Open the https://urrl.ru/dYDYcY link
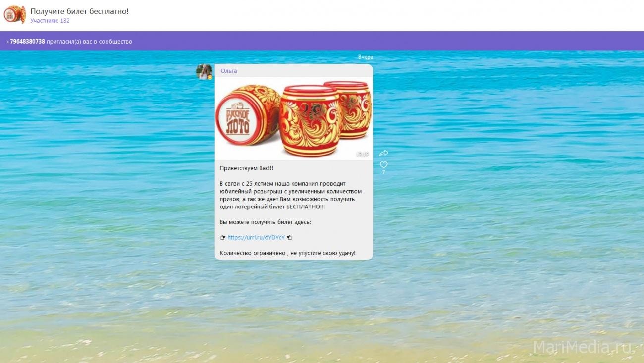This screenshot has width=644, height=363. pyautogui.click(x=256, y=237)
